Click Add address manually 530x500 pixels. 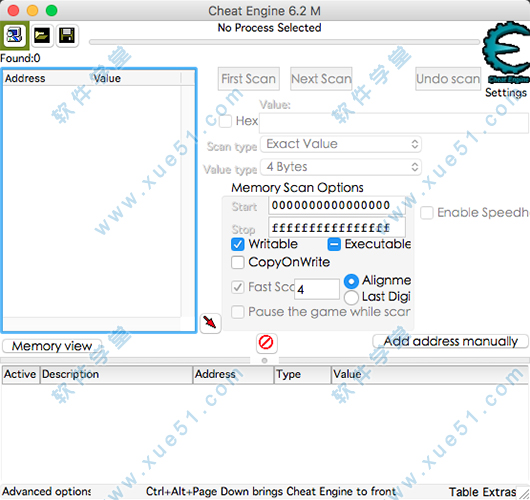click(450, 341)
